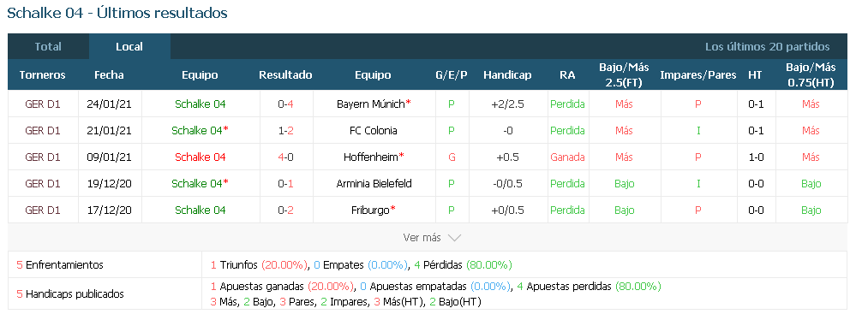Screen dimensions: 868x320
Task: Open FC Colonia team link
Action: tap(374, 130)
